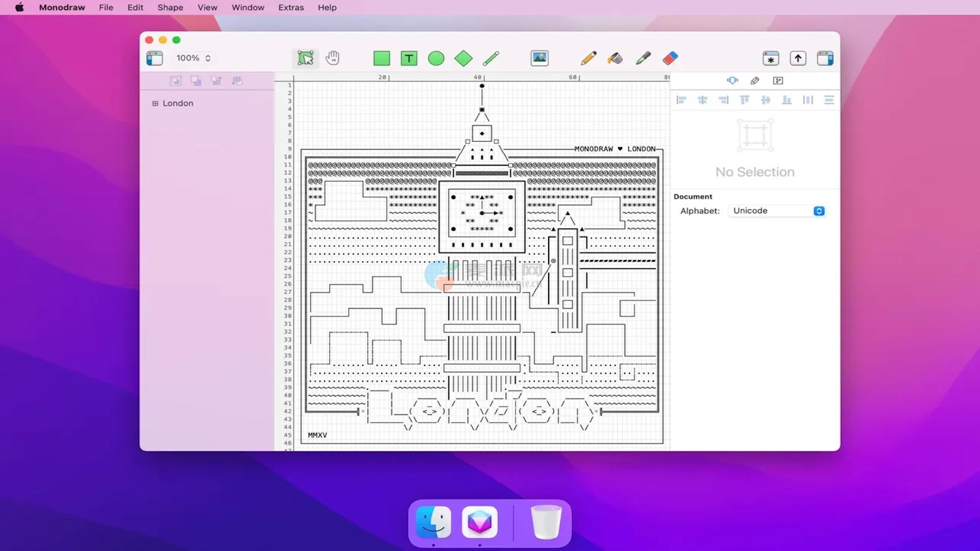This screenshot has height=551, width=980.
Task: Pick the Diamond shape tool
Action: 463,58
